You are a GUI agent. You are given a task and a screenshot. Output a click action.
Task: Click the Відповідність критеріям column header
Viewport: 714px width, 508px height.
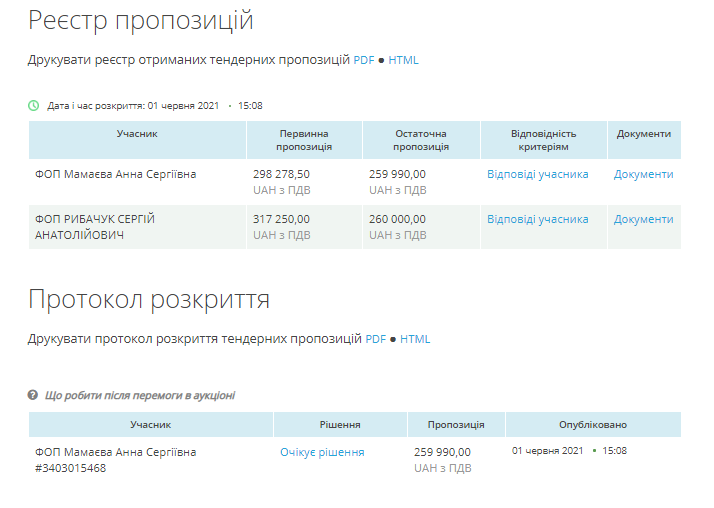coord(544,140)
